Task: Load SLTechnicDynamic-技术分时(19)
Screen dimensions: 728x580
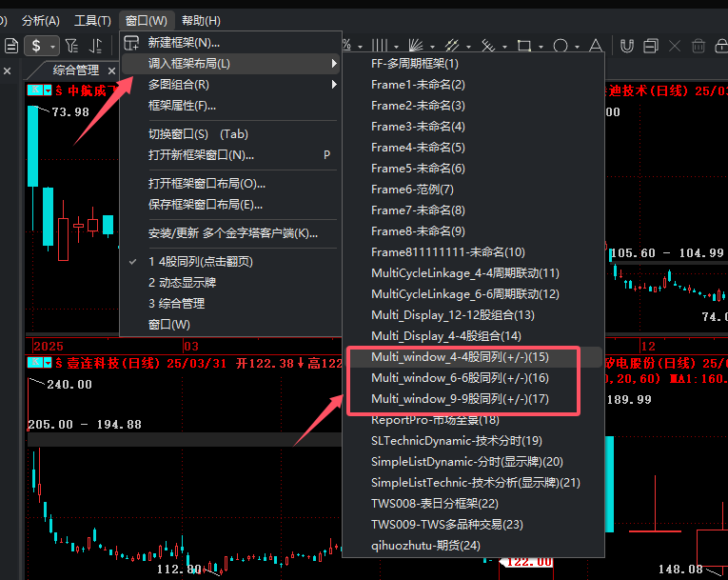Action: [x=474, y=441]
